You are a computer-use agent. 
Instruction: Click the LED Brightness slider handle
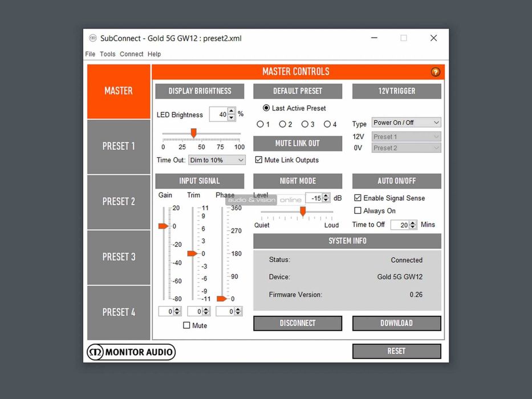click(x=193, y=133)
